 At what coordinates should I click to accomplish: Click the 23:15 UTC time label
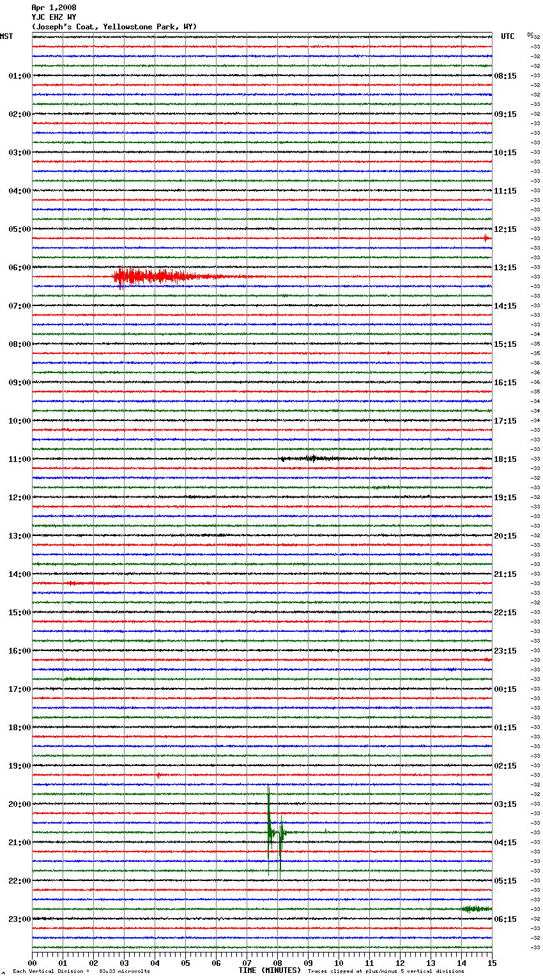[505, 651]
